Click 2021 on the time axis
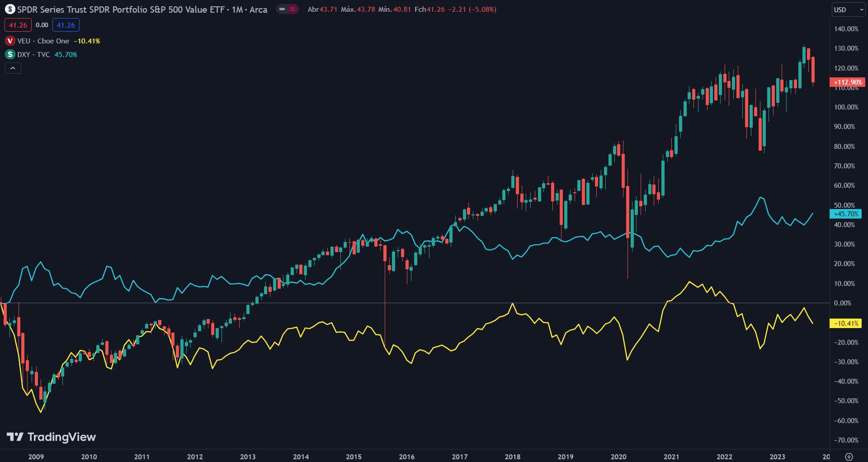Viewport: 868px width, 462px height. [671, 457]
